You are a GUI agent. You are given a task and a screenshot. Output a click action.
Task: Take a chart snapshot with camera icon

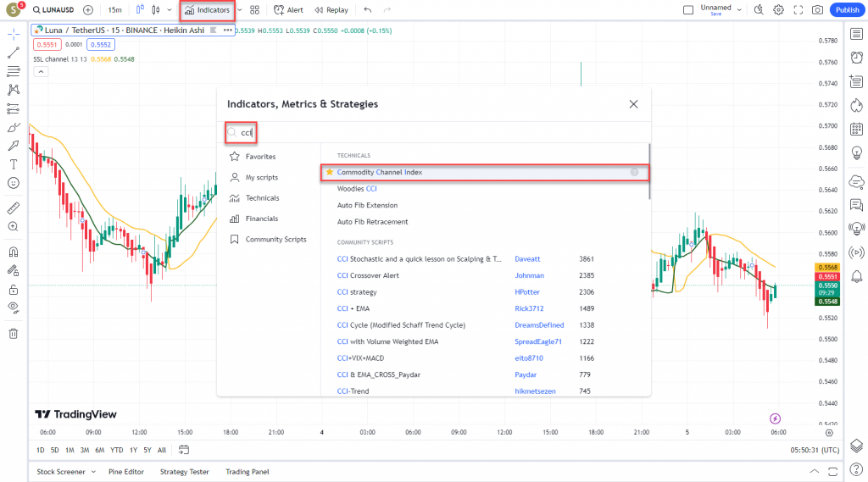point(817,10)
